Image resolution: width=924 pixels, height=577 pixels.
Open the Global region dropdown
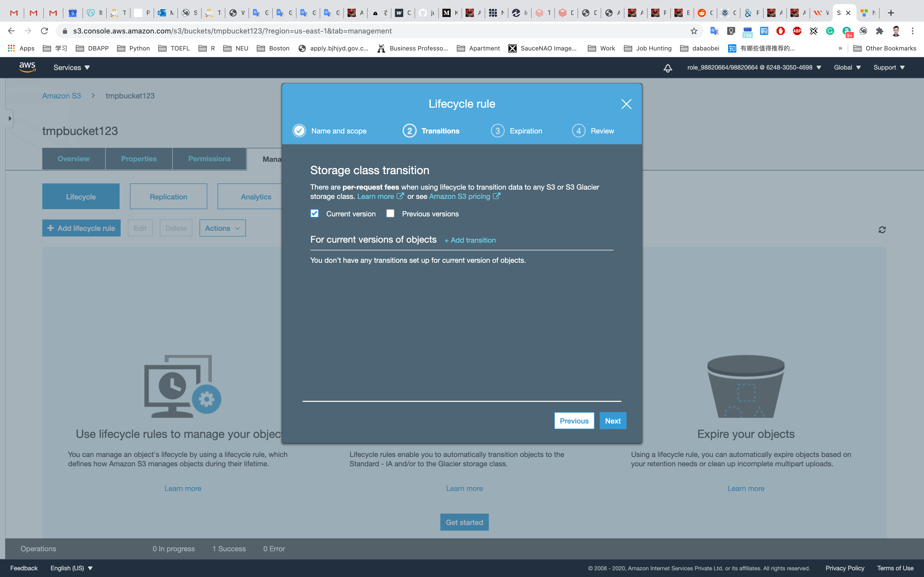pos(847,67)
